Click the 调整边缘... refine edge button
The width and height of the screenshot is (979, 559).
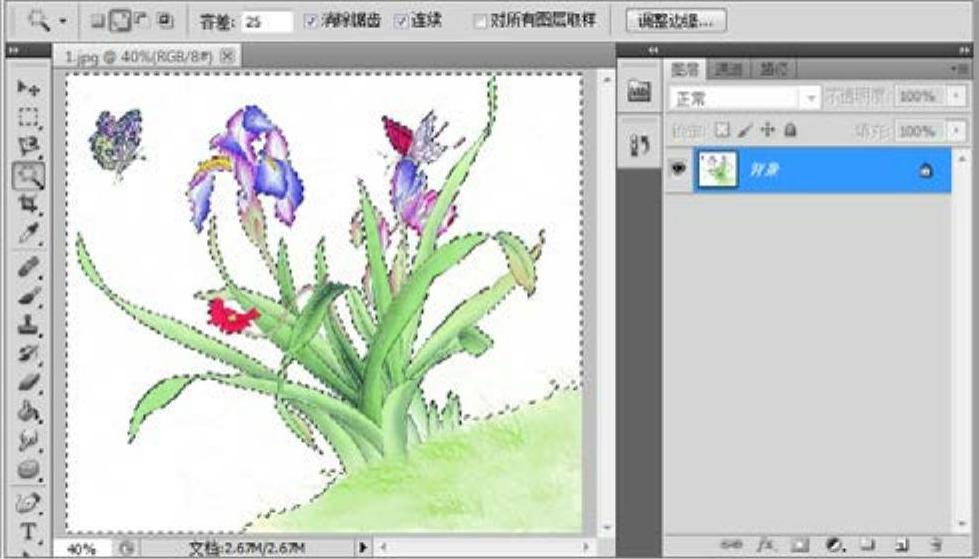tap(675, 20)
